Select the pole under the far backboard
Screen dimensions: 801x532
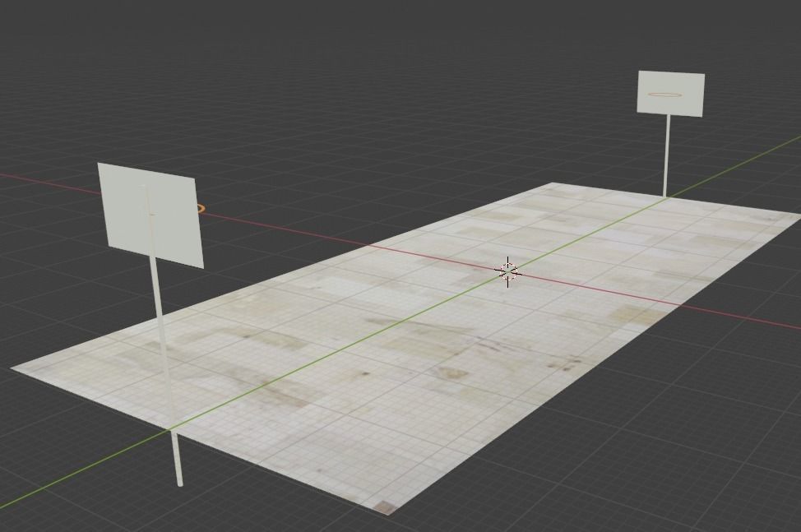(666, 155)
